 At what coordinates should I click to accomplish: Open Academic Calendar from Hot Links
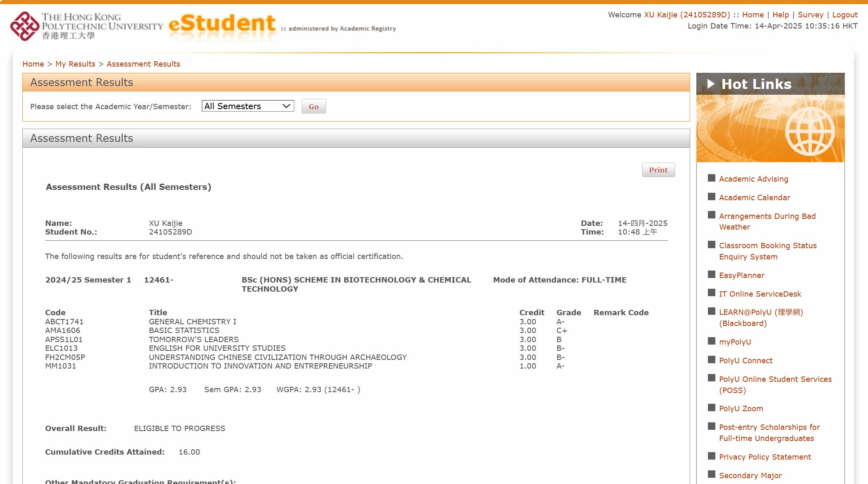(754, 197)
